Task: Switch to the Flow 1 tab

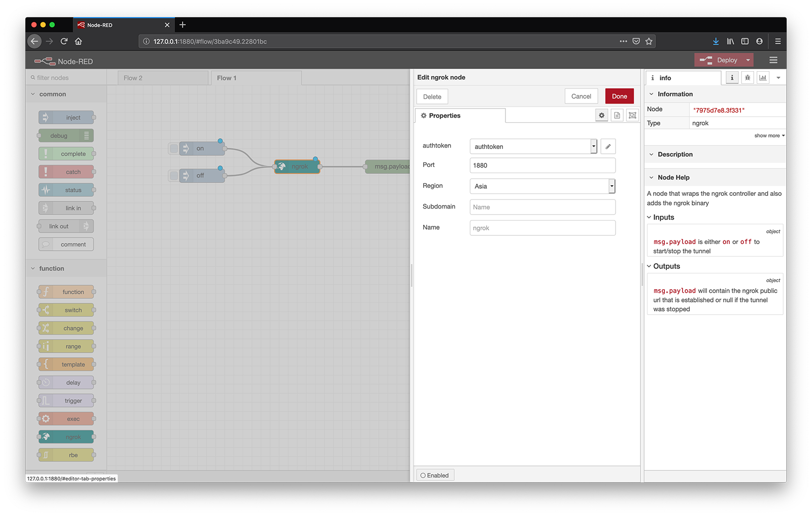Action: [256, 78]
